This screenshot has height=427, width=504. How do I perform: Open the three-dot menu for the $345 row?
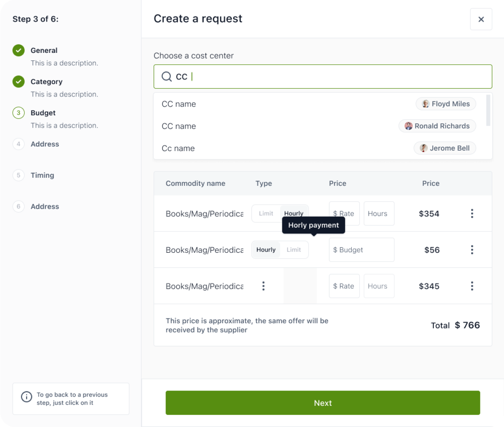click(472, 286)
